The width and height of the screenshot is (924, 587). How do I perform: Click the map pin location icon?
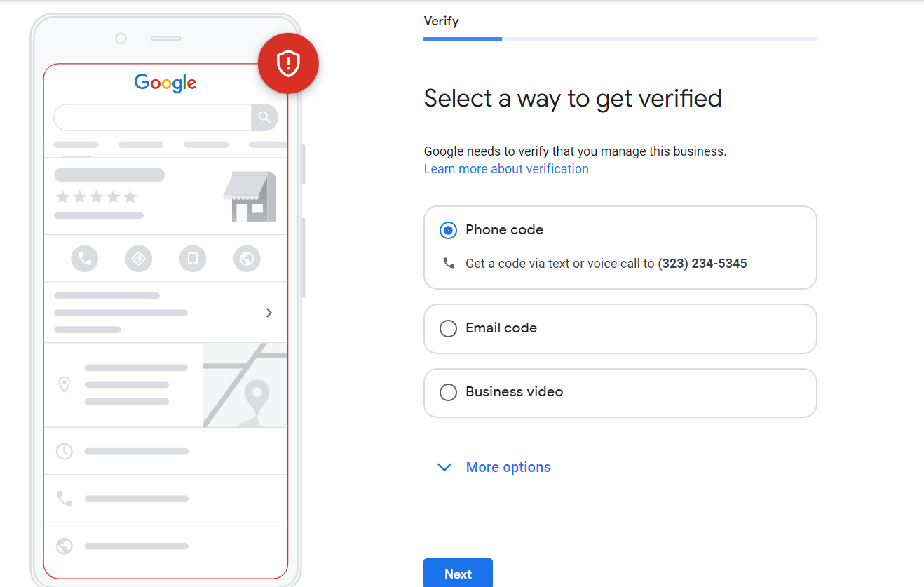click(64, 384)
